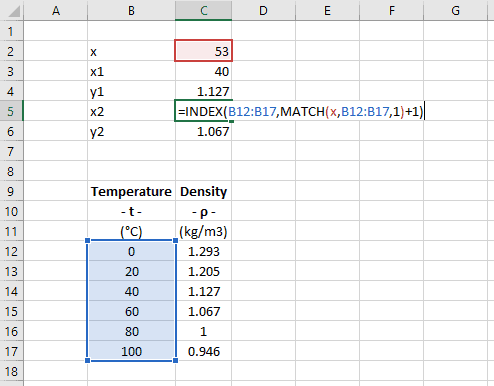Select row 18 header
The height and width of the screenshot is (386, 494).
(x=11, y=371)
